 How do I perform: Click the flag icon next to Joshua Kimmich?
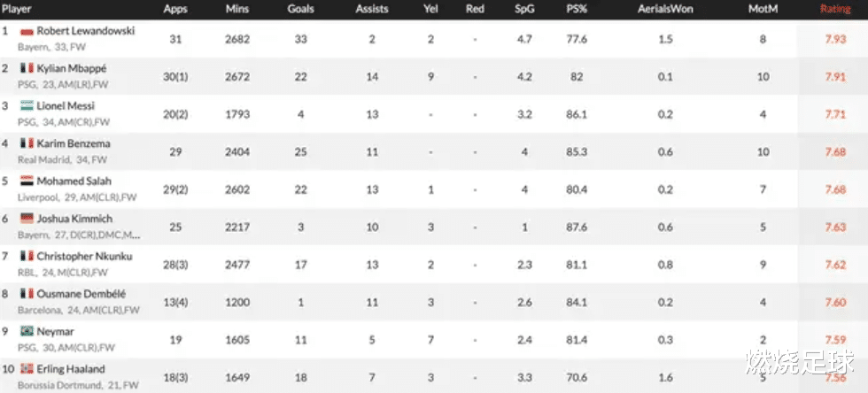coord(27,219)
